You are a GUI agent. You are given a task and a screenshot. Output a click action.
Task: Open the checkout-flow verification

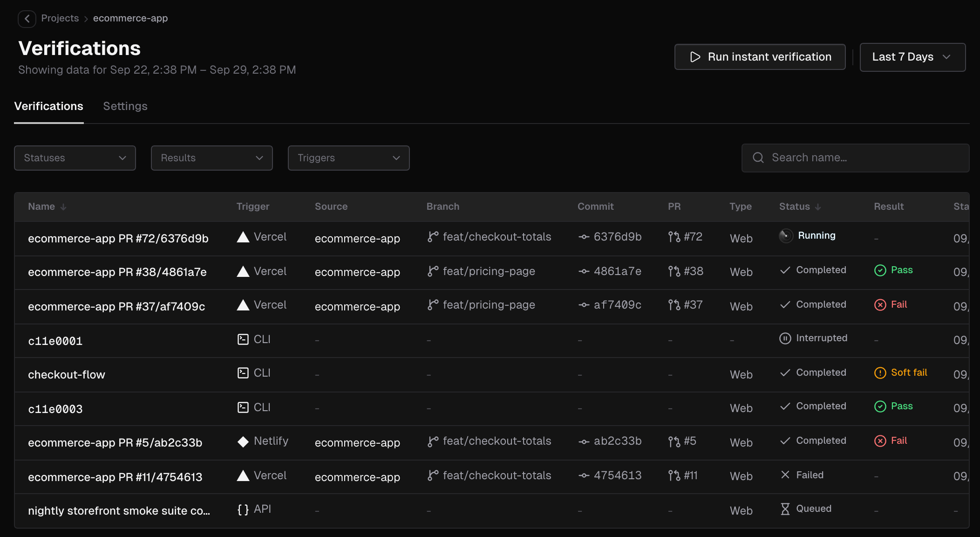(x=67, y=375)
